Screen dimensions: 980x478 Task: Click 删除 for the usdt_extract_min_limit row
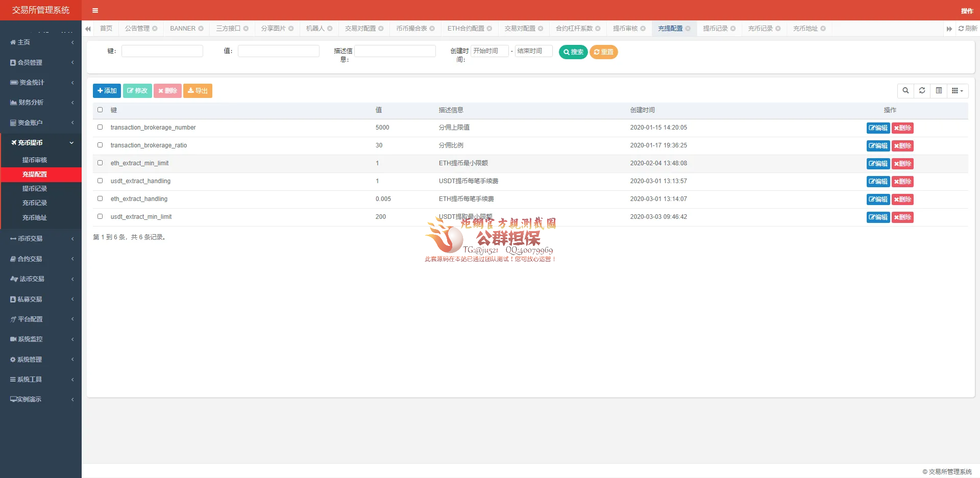(x=902, y=217)
